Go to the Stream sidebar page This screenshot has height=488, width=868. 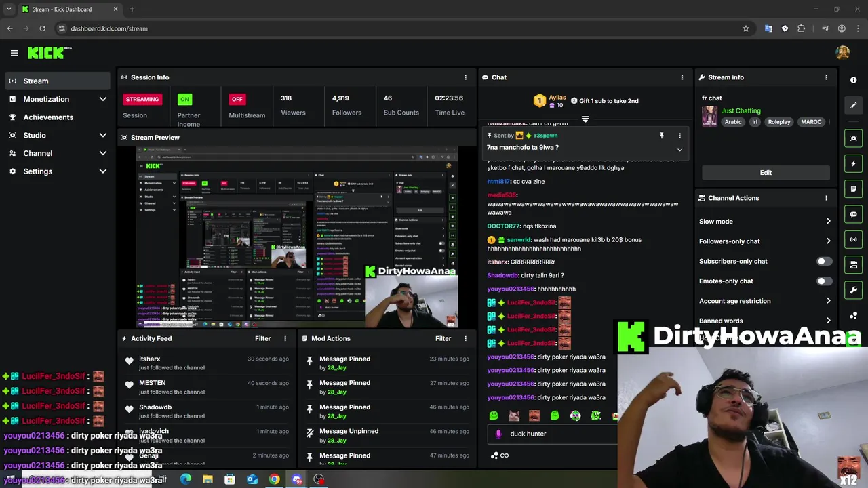(57, 81)
